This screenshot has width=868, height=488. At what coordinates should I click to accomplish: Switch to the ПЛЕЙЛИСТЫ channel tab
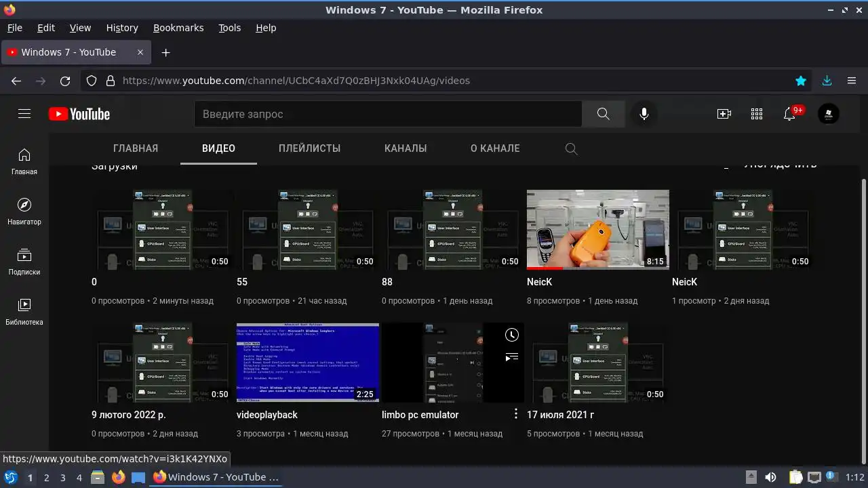point(309,148)
